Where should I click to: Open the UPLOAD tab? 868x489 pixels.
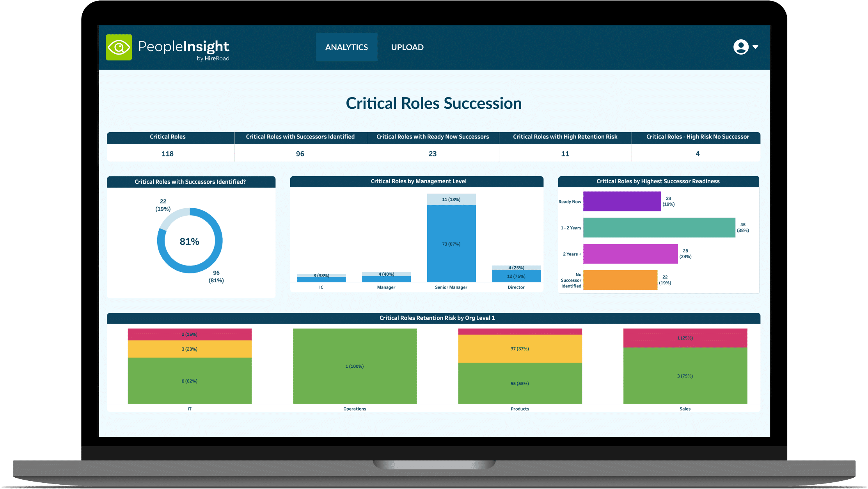click(x=407, y=47)
